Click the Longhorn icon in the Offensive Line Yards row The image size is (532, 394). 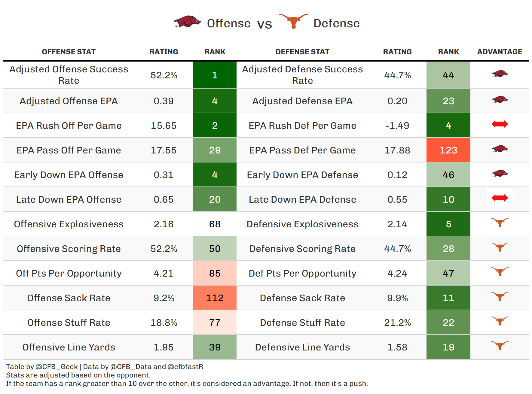point(500,346)
